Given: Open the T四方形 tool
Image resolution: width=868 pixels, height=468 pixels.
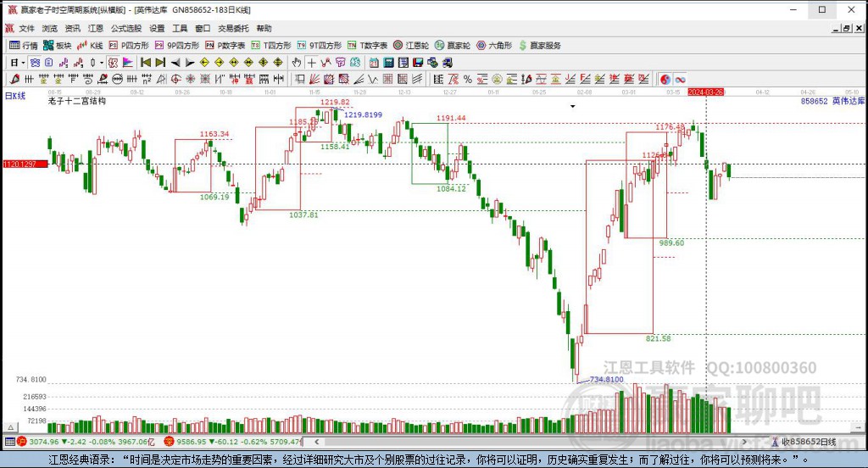Looking at the screenshot, I should pyautogui.click(x=271, y=46).
